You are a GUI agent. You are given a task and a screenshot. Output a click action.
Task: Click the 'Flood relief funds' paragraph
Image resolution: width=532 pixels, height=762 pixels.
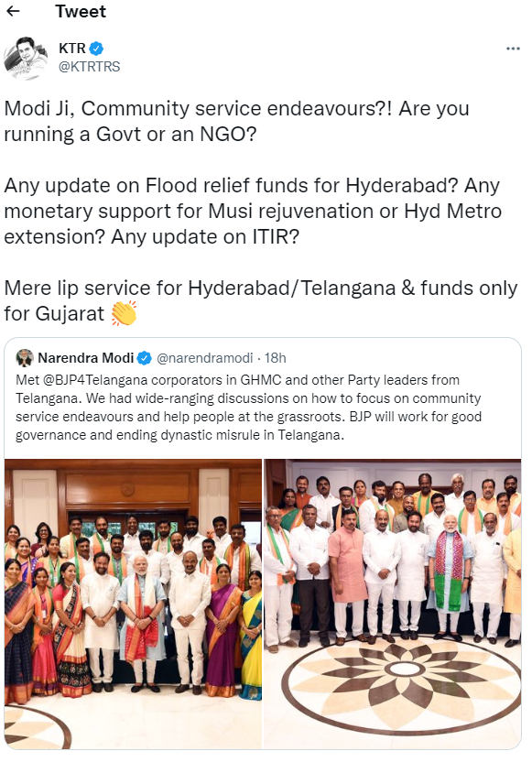[x=253, y=212]
